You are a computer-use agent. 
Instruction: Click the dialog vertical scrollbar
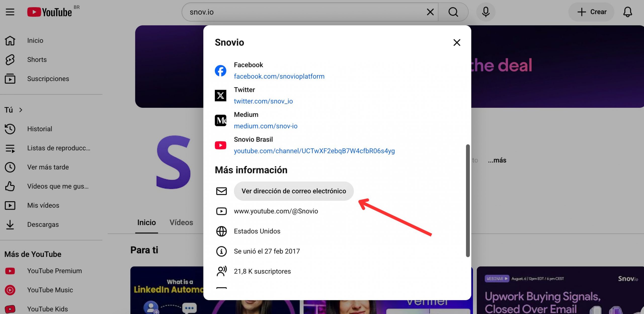(468, 200)
